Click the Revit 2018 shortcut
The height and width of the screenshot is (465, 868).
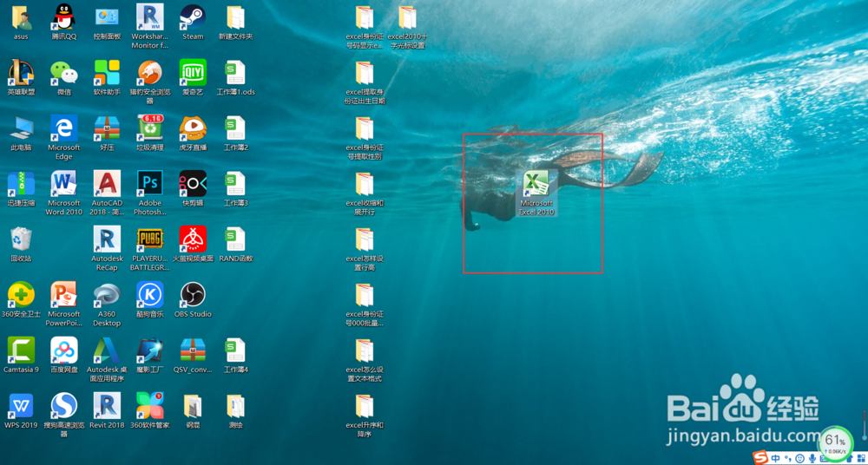pyautogui.click(x=107, y=410)
